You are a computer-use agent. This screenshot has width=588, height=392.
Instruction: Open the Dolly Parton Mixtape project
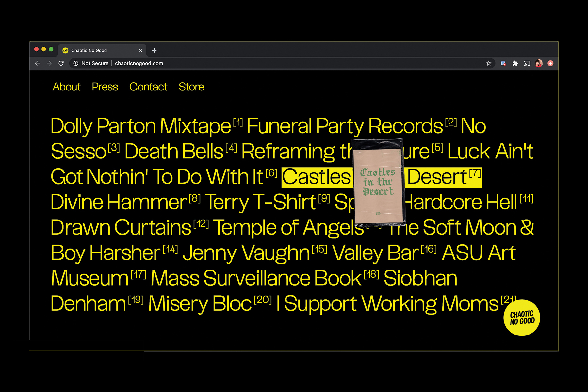pyautogui.click(x=141, y=126)
